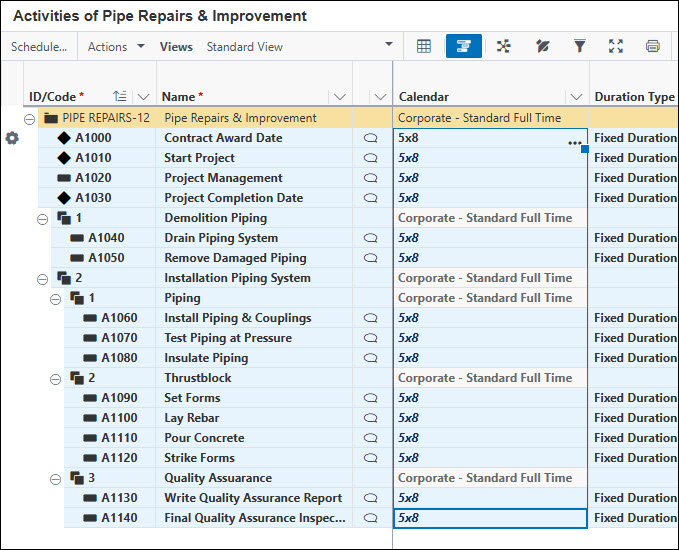Open discussion bubble for Contract Award Date
This screenshot has height=550, width=679.
371,138
